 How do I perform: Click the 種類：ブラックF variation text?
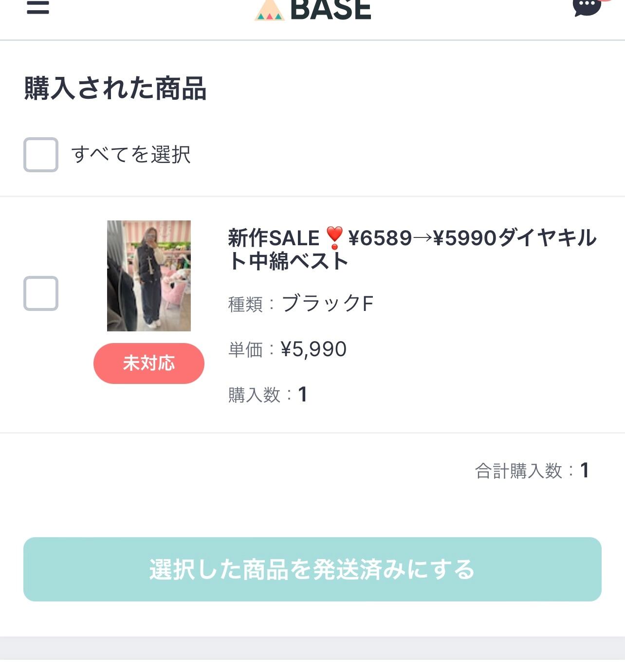pyautogui.click(x=301, y=304)
